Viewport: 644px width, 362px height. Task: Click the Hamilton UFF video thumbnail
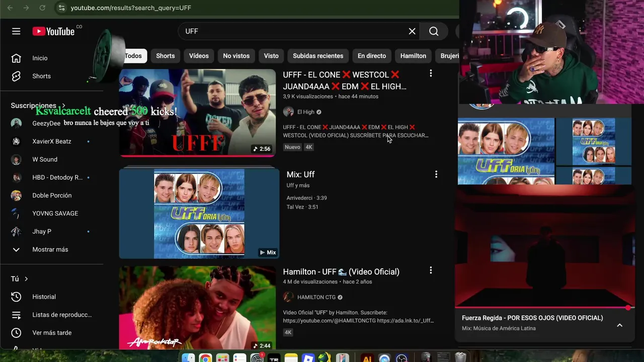pyautogui.click(x=197, y=308)
